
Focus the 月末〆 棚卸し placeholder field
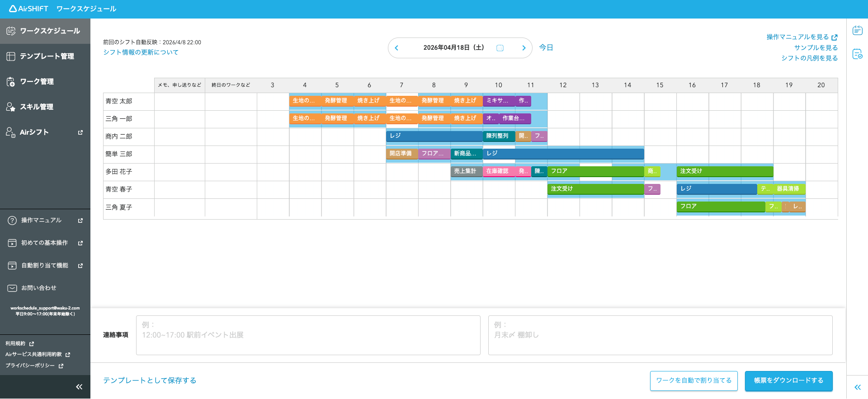click(x=660, y=335)
